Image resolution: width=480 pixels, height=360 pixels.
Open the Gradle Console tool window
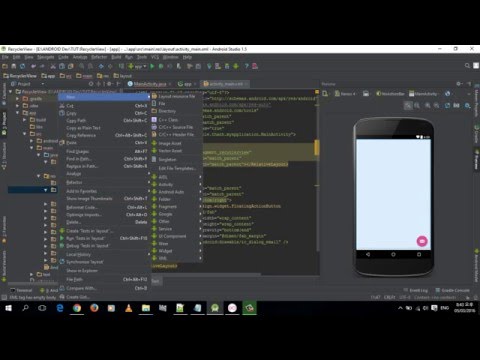tap(453, 290)
